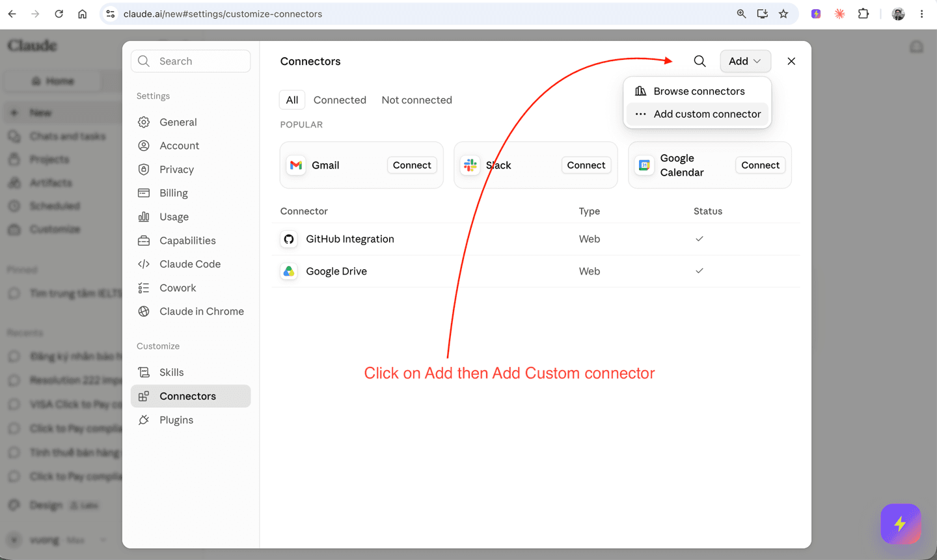
Task: Open Account settings
Action: (x=191, y=146)
